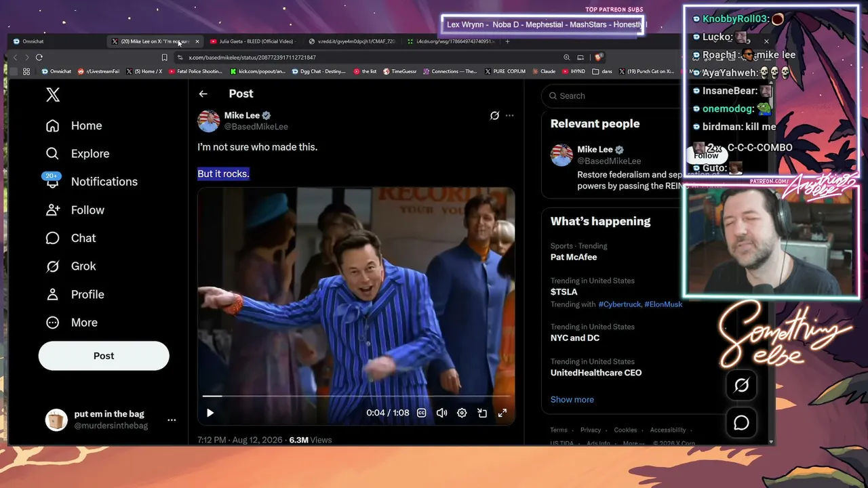Bookmark this page with the bookmark icon
The height and width of the screenshot is (488, 868).
[x=164, y=58]
